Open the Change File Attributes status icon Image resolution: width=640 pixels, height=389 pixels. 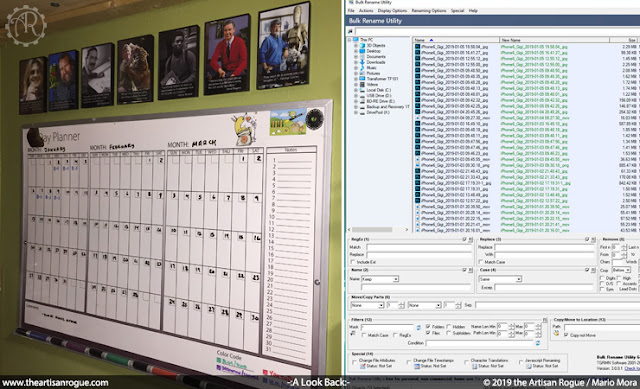pos(362,366)
